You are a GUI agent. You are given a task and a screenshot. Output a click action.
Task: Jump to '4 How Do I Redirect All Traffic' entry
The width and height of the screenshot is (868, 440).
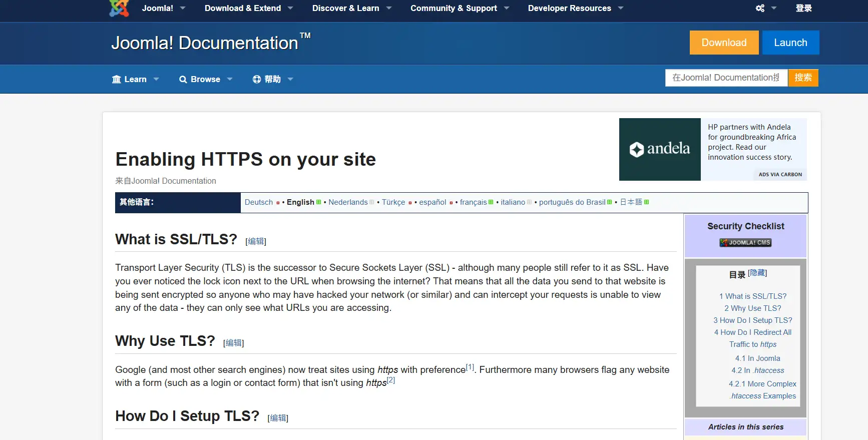coord(753,338)
